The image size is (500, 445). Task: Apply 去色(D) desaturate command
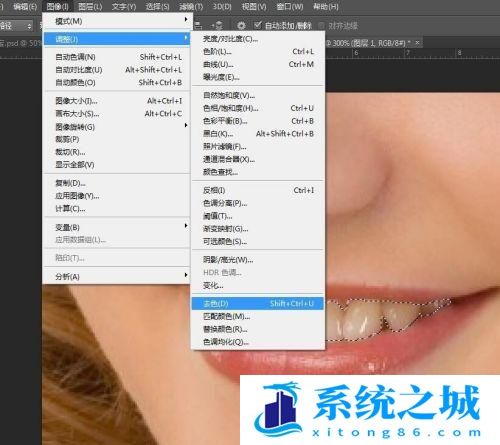coord(258,303)
